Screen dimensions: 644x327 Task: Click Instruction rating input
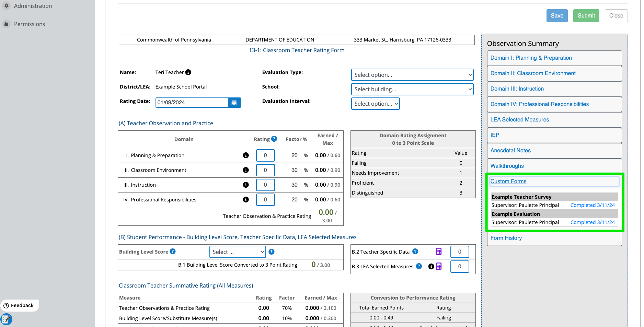pyautogui.click(x=265, y=185)
